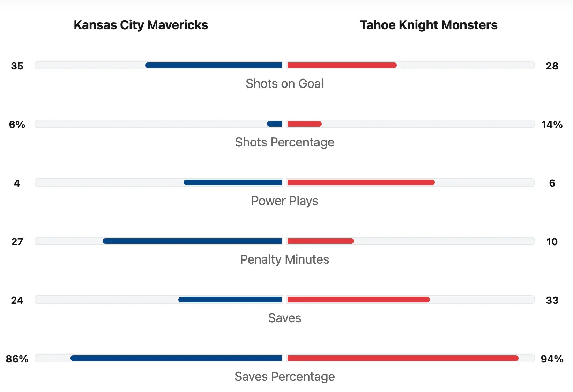Screen dimensions: 573x392
Task: Click the short blue Shots Percentage bar
Action: click(x=275, y=124)
